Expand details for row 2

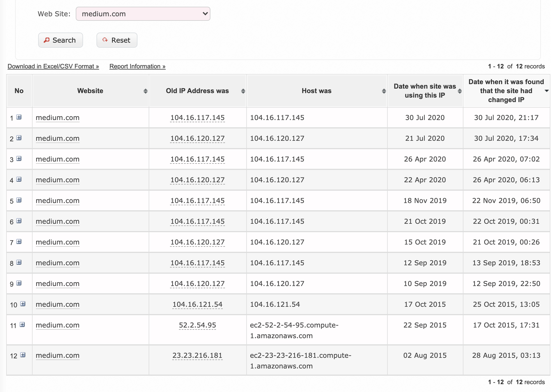[x=19, y=138]
